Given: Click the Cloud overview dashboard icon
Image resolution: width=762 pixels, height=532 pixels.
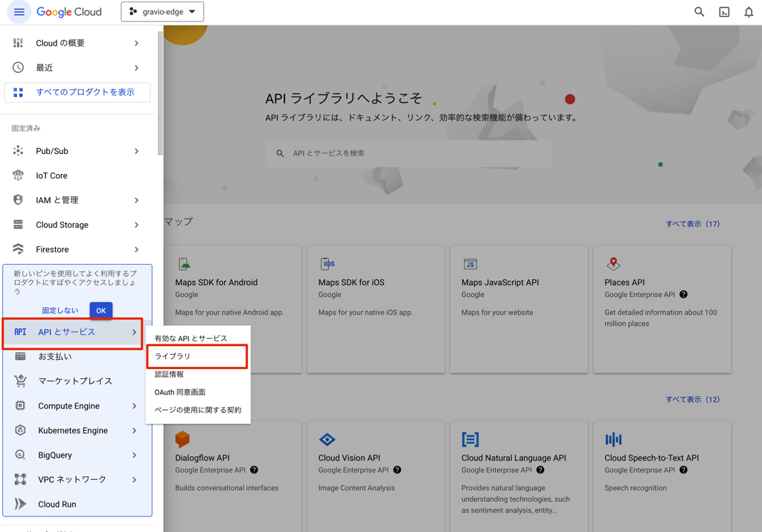Looking at the screenshot, I should pos(18,42).
